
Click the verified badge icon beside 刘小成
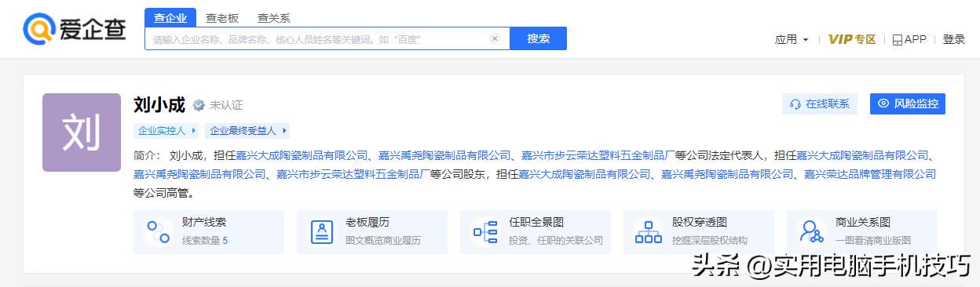(199, 104)
